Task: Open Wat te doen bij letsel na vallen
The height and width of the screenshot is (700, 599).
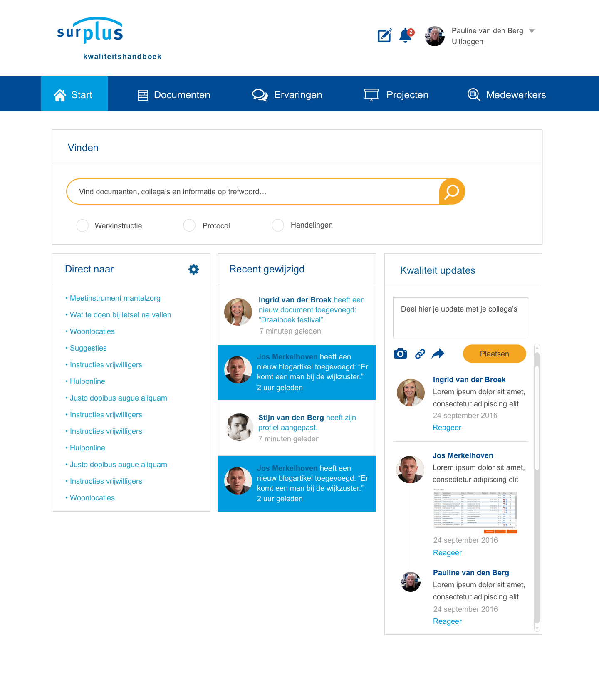Action: coord(121,315)
